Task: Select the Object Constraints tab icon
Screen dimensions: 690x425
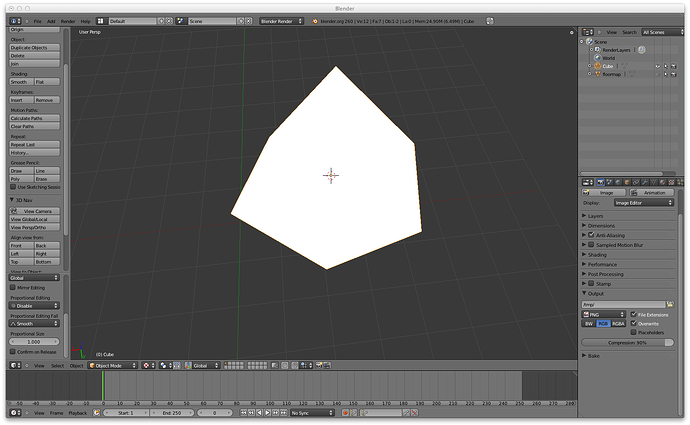Action: (x=636, y=182)
